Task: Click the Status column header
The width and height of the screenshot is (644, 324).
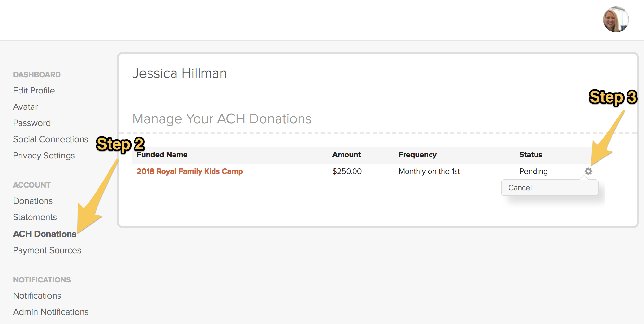Action: coord(531,155)
